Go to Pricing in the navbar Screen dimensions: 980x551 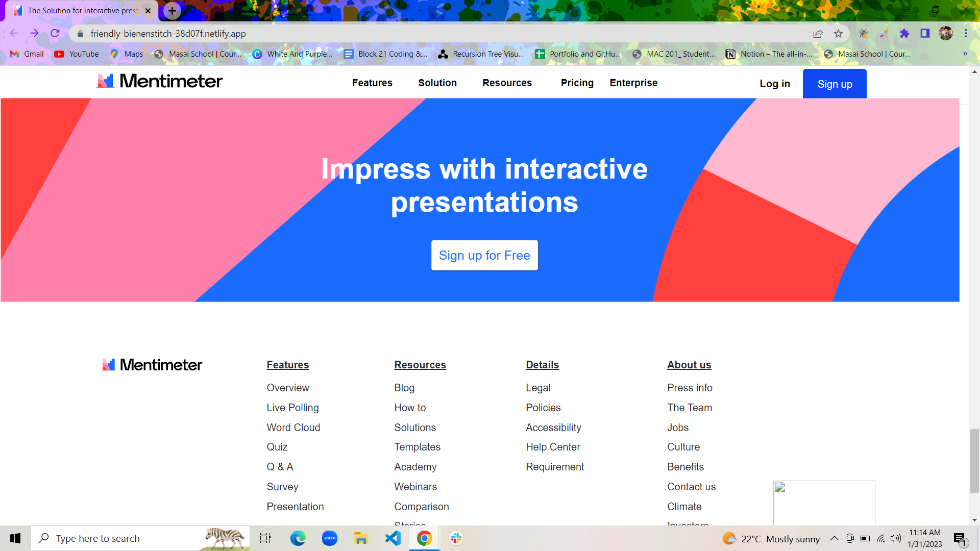577,83
